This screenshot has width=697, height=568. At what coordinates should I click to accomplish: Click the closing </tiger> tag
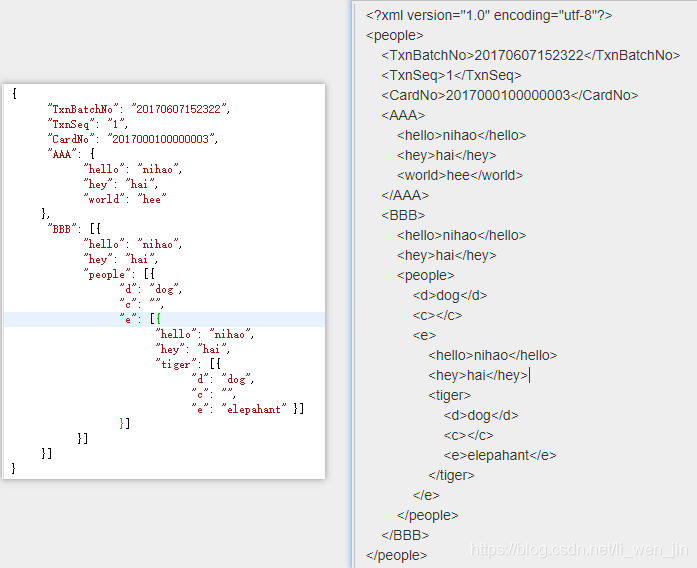(451, 475)
